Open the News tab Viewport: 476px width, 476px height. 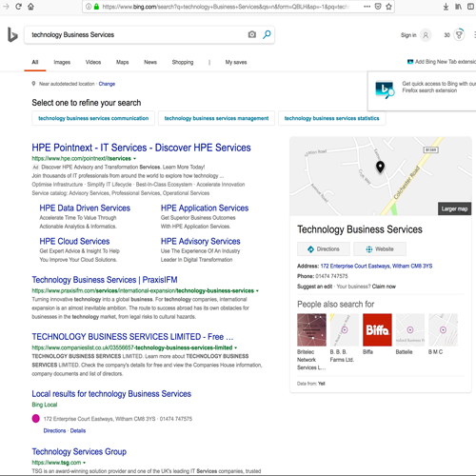point(150,62)
